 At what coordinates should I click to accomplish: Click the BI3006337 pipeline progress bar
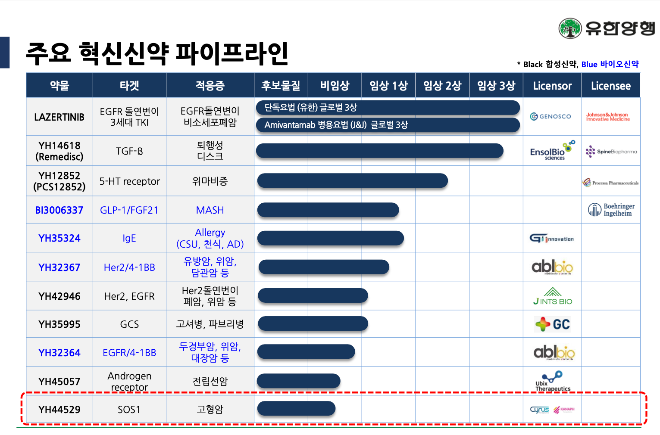click(328, 210)
